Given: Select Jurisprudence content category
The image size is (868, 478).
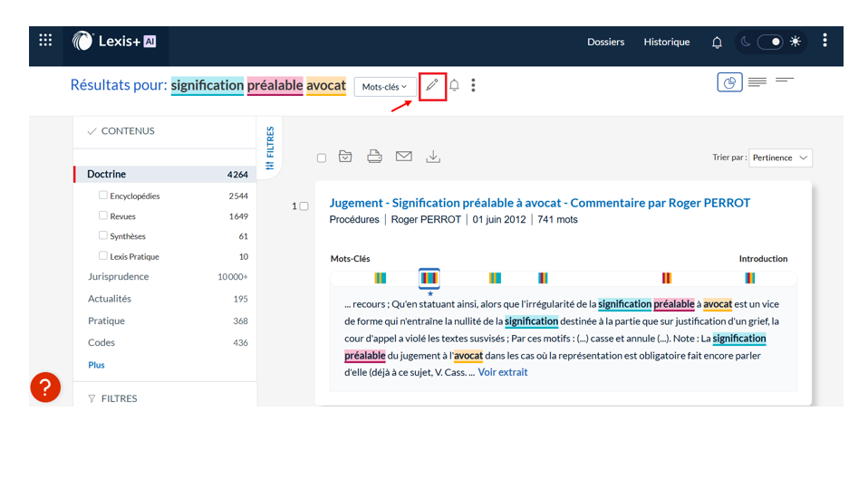Looking at the screenshot, I should [x=119, y=277].
